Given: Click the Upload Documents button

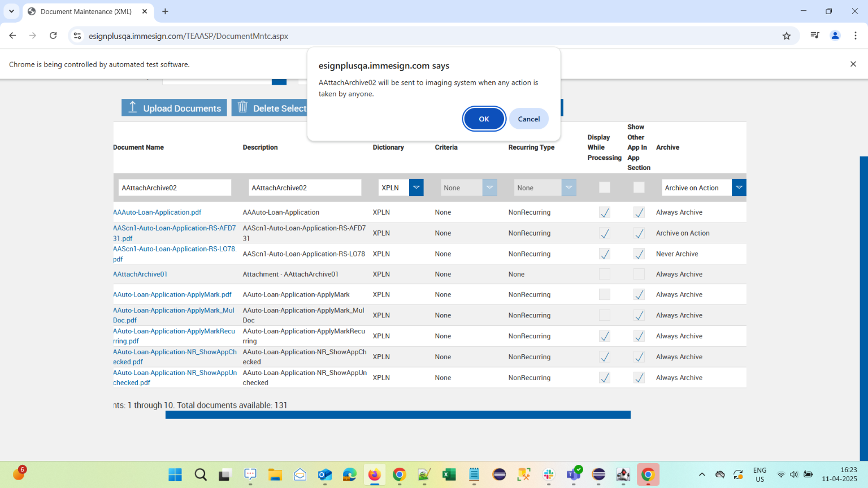Looking at the screenshot, I should coord(174,108).
